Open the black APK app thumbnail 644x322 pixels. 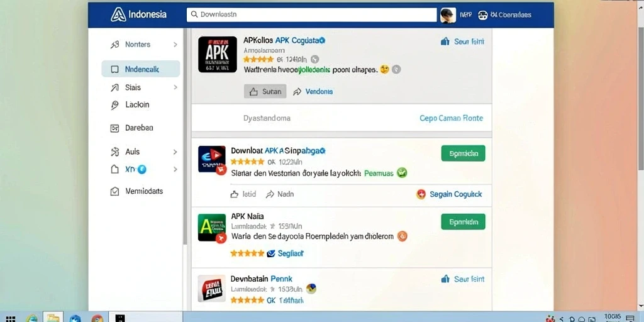click(217, 54)
